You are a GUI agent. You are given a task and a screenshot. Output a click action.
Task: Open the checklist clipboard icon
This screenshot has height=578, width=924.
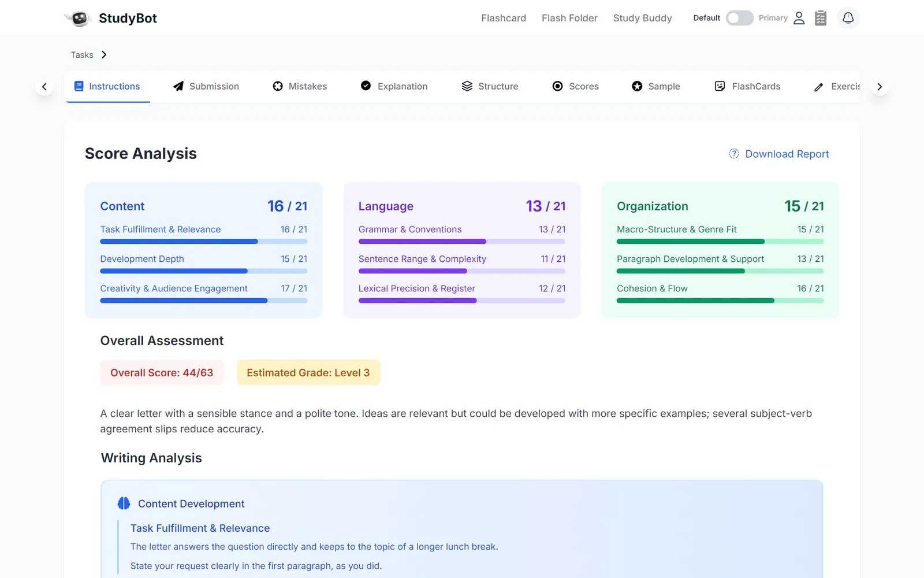[821, 18]
